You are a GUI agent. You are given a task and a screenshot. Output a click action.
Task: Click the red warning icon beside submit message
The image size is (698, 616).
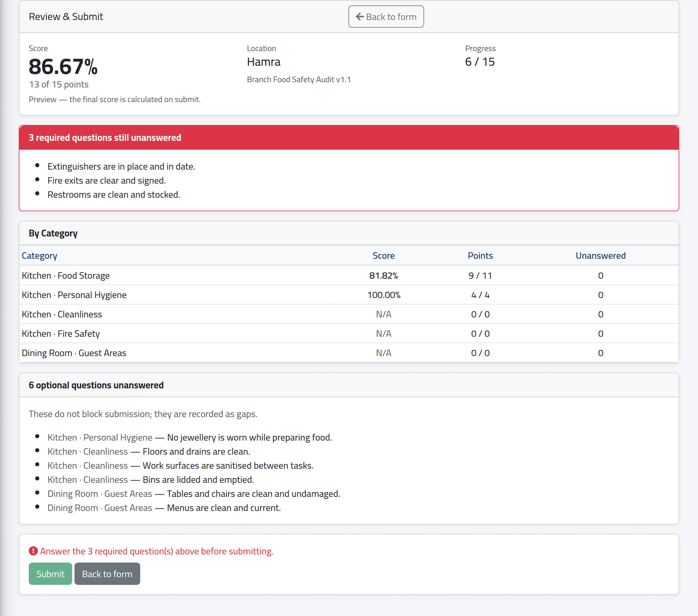pos(33,551)
